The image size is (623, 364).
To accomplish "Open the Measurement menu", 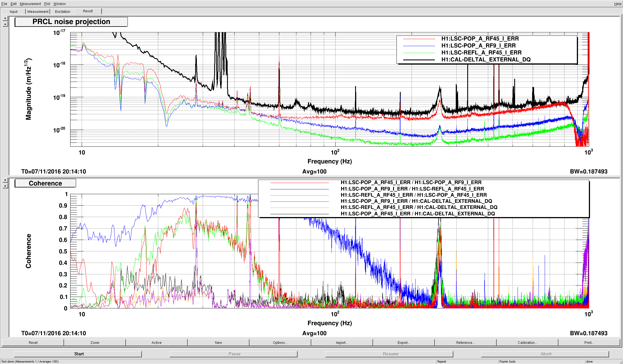I will coord(30,4).
